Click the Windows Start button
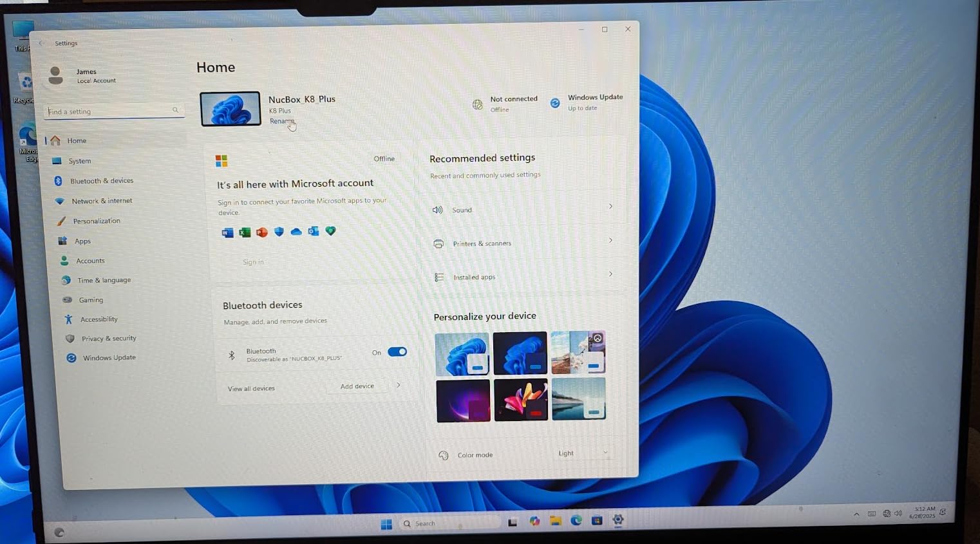980x544 pixels. coord(386,524)
